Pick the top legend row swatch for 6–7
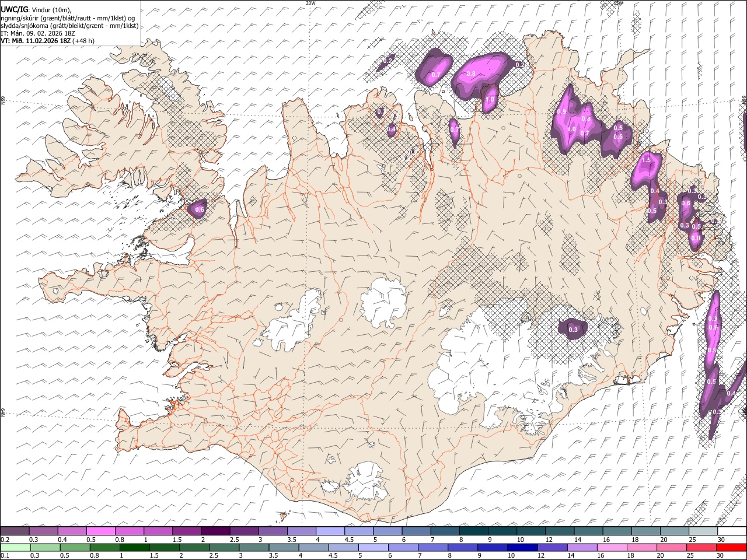 pyautogui.click(x=416, y=531)
